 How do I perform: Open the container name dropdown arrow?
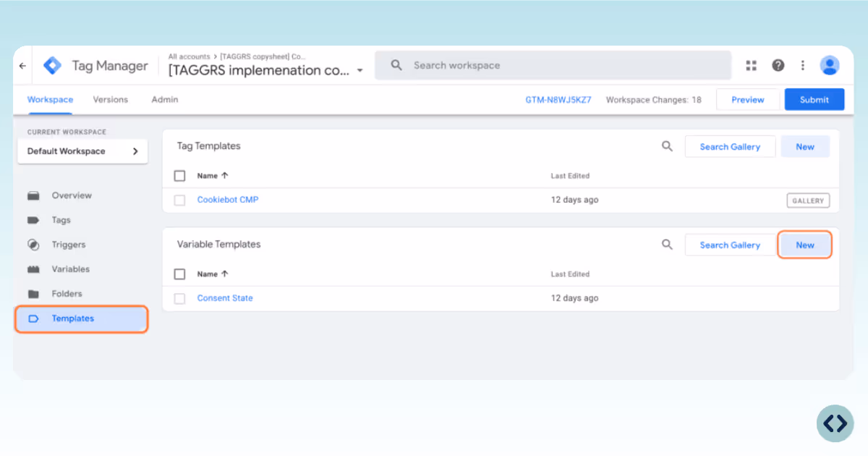click(359, 71)
